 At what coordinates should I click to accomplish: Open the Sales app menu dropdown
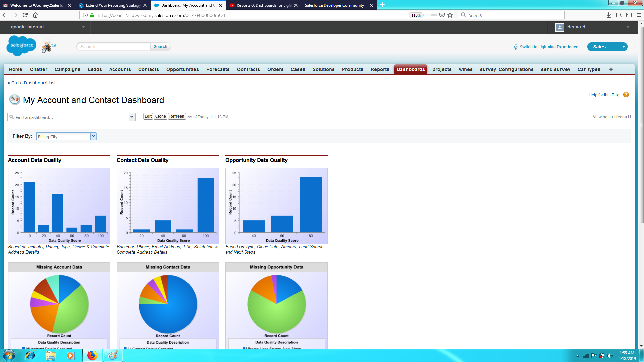[623, 47]
